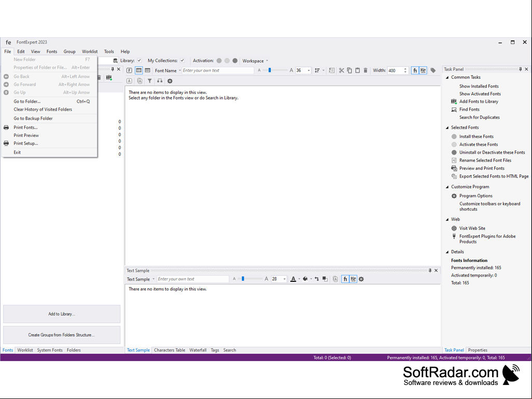Click the boxed F view icon
532x399 pixels.
[x=129, y=70]
